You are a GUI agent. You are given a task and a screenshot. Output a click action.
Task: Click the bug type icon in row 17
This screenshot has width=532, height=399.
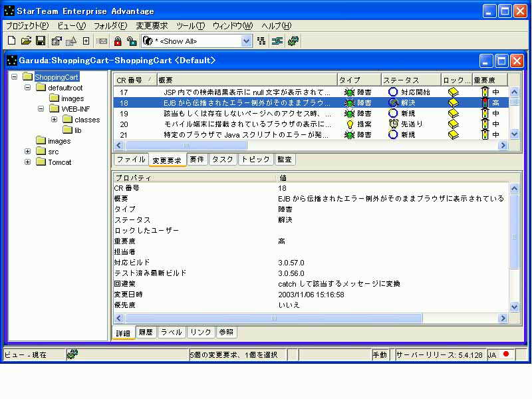click(349, 92)
